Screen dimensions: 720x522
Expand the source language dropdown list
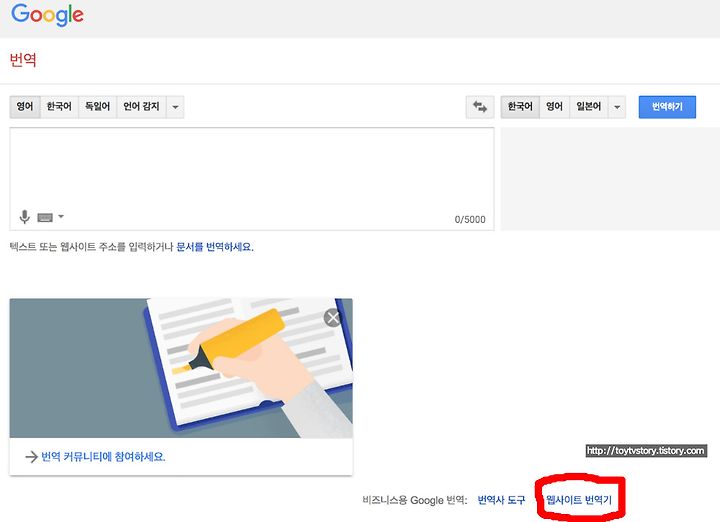pyautogui.click(x=175, y=107)
